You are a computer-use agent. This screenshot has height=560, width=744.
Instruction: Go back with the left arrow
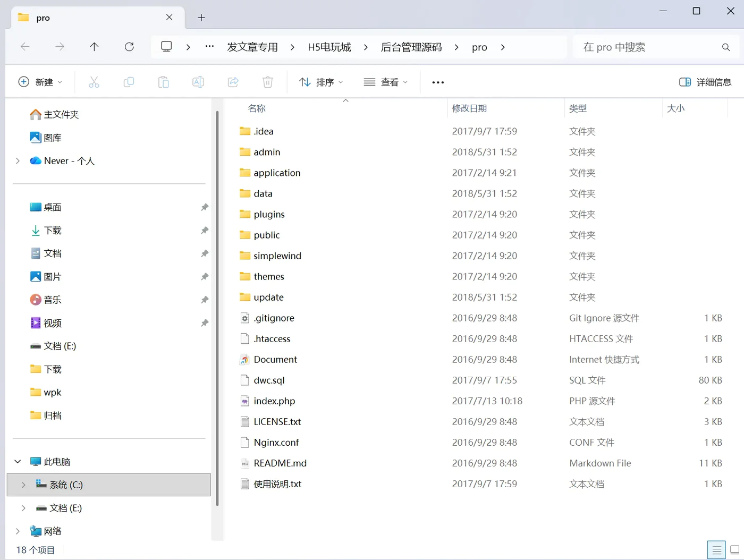tap(25, 47)
